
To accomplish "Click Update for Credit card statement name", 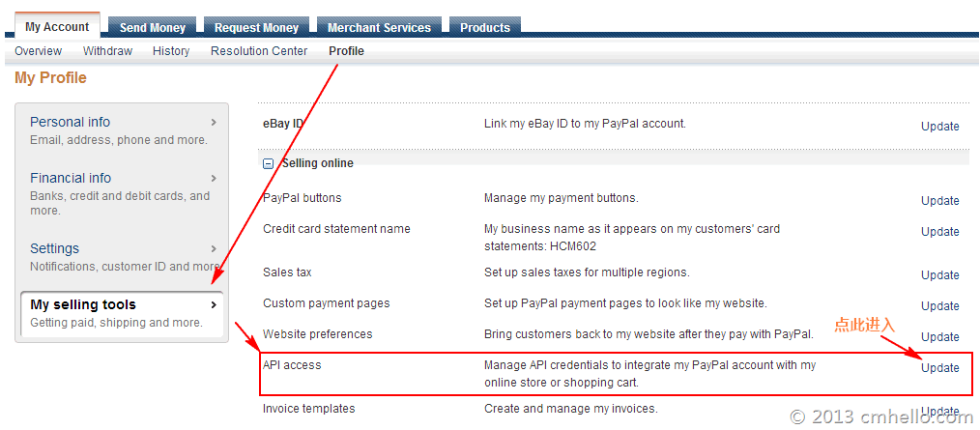I will pos(940,231).
